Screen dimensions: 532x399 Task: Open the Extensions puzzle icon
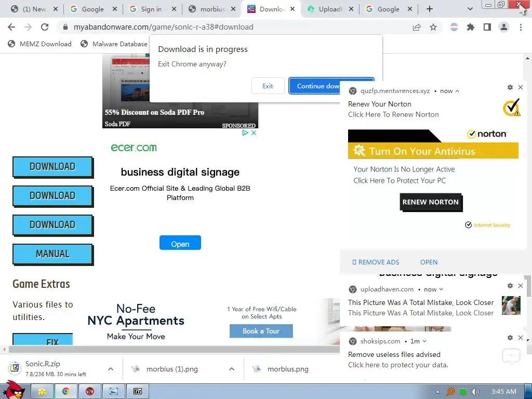(x=471, y=27)
